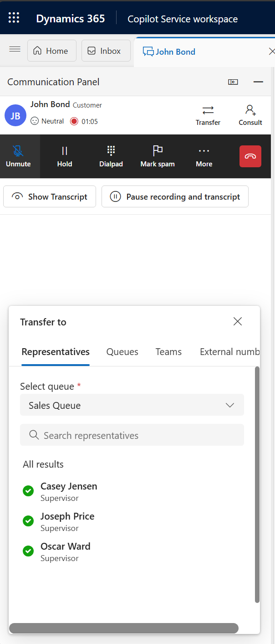Open the Dynamics 365 app launcher grid
The height and width of the screenshot is (644, 275).
click(x=14, y=18)
